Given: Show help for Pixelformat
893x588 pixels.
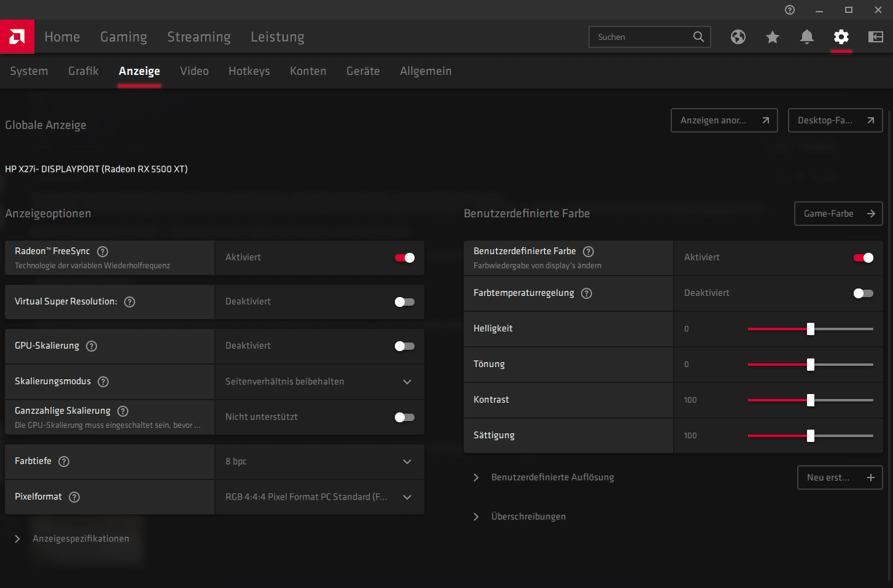Looking at the screenshot, I should [74, 497].
